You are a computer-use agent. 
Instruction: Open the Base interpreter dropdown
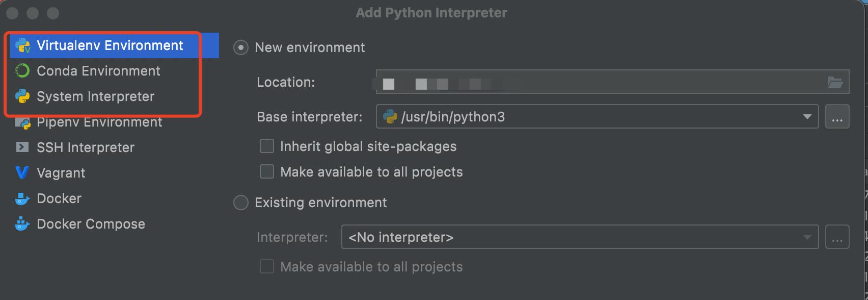pos(807,117)
